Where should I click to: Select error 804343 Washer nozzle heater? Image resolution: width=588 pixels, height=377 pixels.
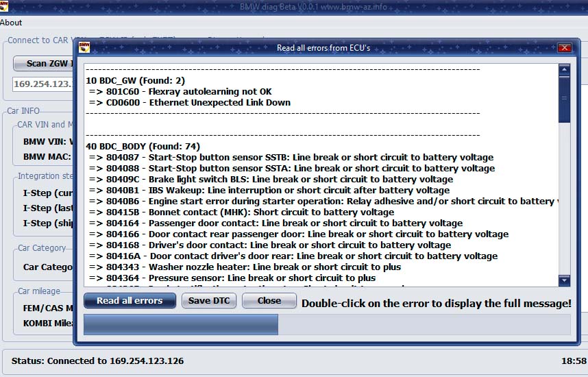(x=245, y=267)
